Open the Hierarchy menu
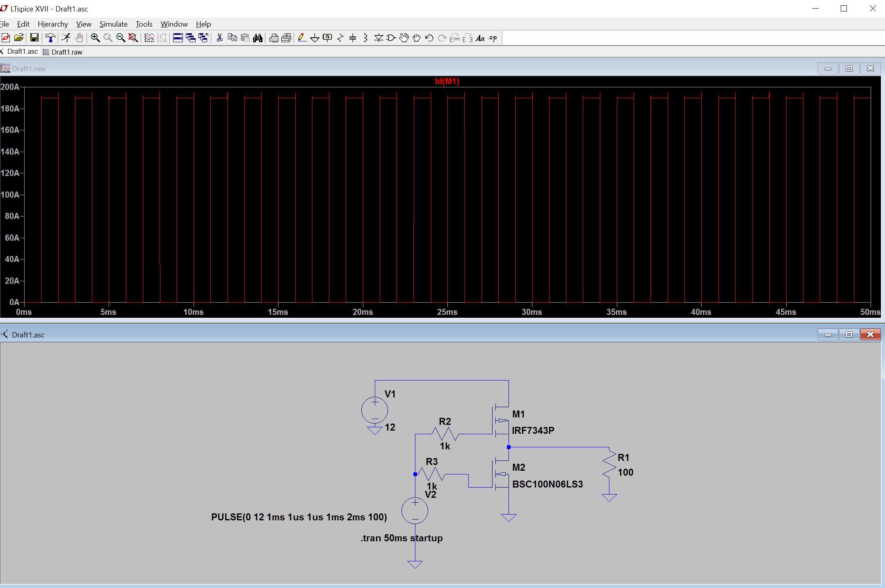 (53, 24)
